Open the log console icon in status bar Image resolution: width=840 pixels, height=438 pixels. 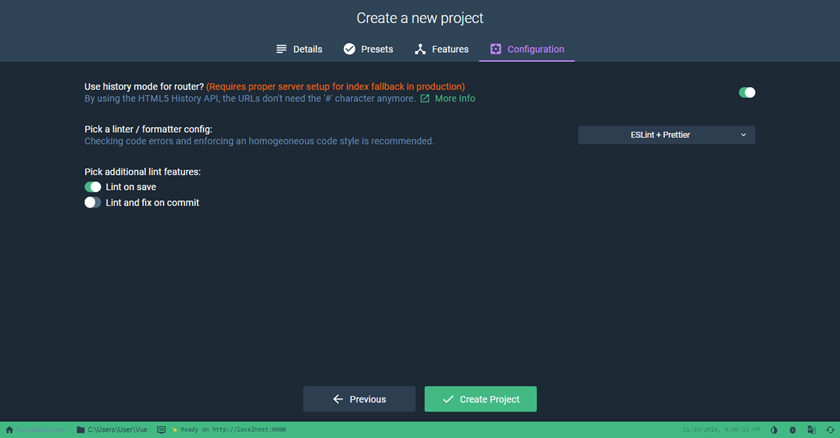pyautogui.click(x=161, y=430)
